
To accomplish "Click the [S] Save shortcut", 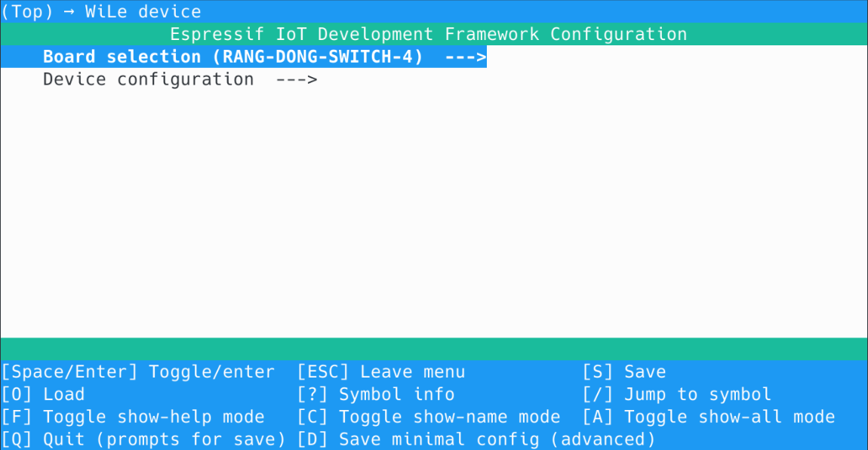I will 623,371.
